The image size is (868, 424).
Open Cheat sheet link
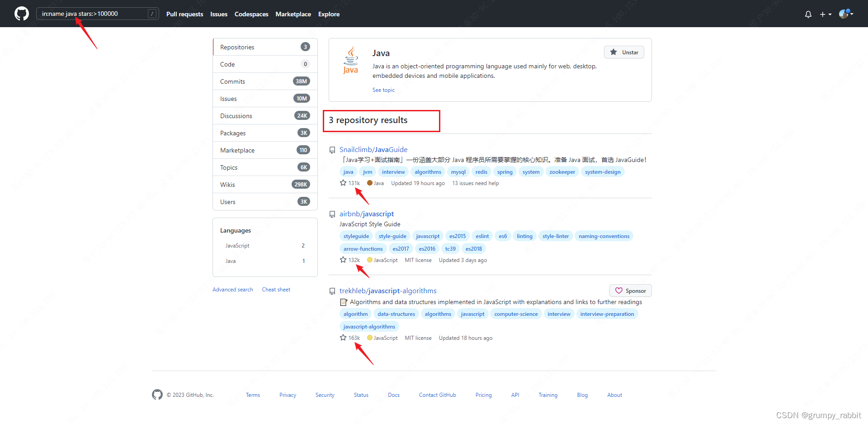pos(276,290)
